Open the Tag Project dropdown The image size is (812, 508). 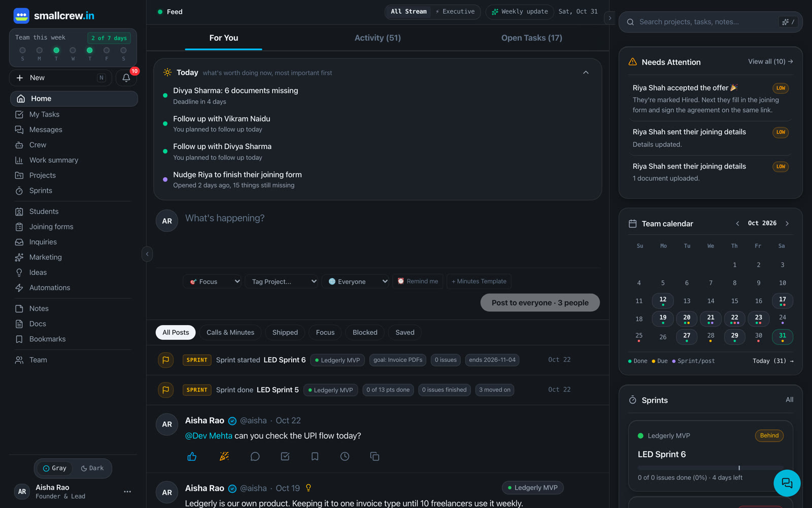(282, 281)
